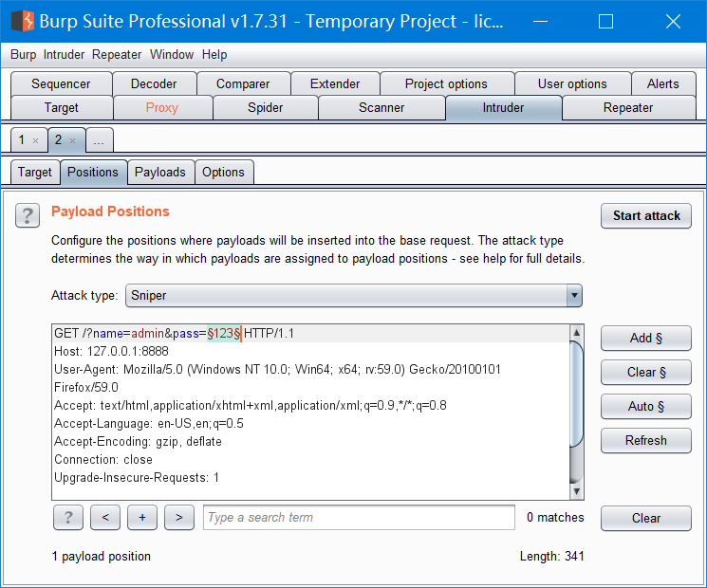707x588 pixels.
Task: Click the Accept-Encoding: gzip, deflate line
Action: (x=138, y=442)
